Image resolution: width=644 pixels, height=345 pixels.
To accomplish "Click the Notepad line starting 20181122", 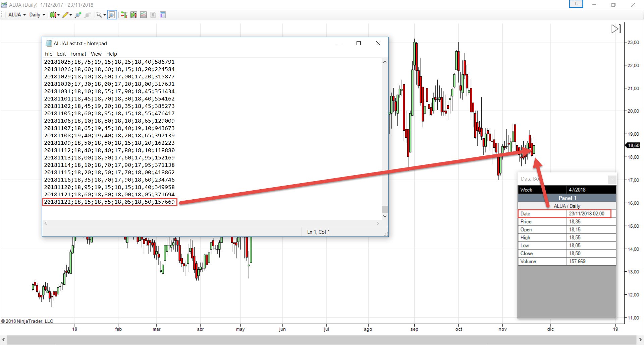I will 109,202.
